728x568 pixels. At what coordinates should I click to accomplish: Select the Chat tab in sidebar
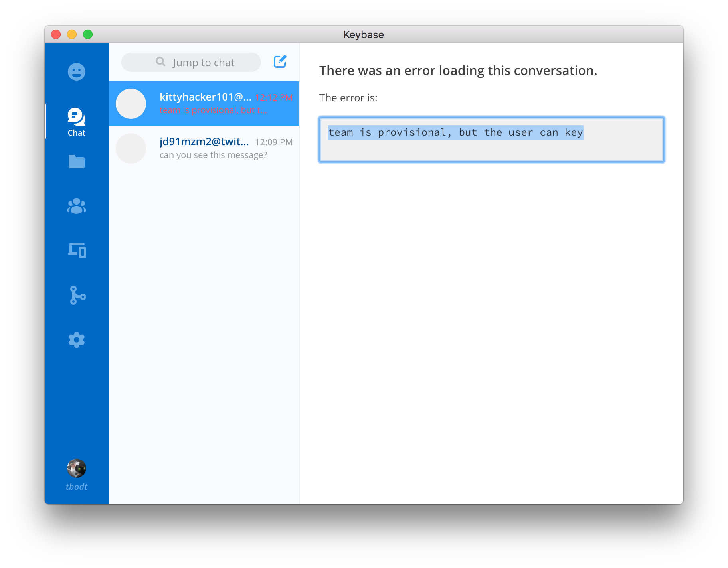(x=77, y=122)
